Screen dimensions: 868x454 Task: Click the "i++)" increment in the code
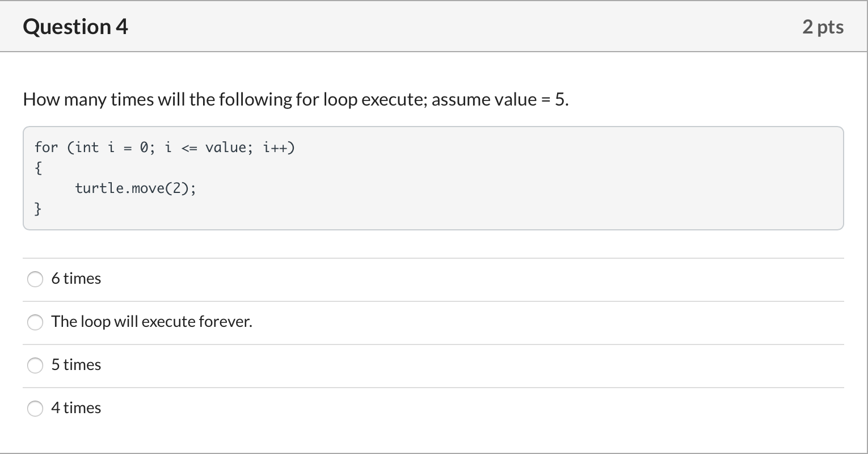tap(279, 148)
